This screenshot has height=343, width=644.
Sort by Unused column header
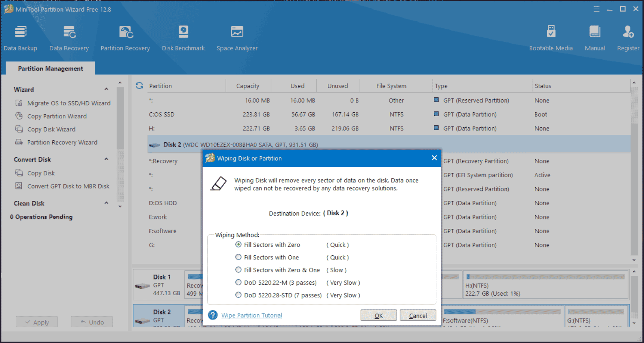338,86
